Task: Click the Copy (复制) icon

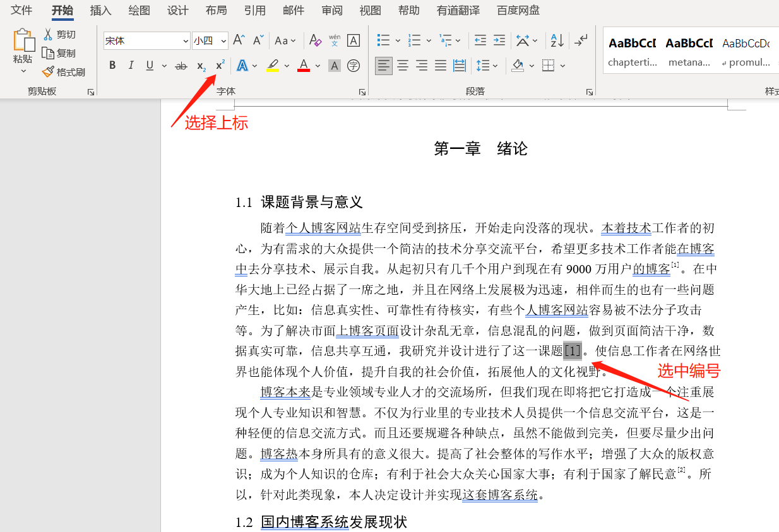Action: tap(48, 53)
